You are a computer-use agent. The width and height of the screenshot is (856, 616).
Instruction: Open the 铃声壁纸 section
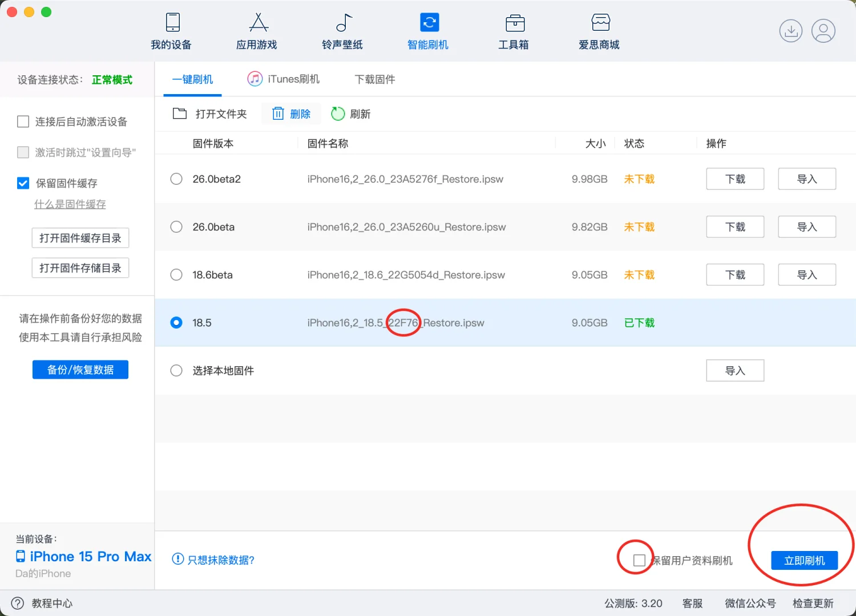click(342, 31)
